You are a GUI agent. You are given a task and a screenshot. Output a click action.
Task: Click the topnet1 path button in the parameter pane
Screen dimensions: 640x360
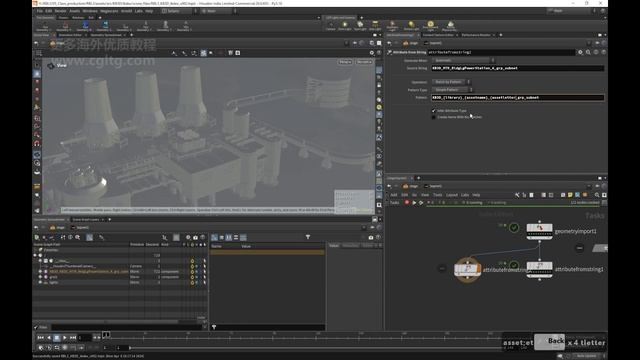pos(433,43)
